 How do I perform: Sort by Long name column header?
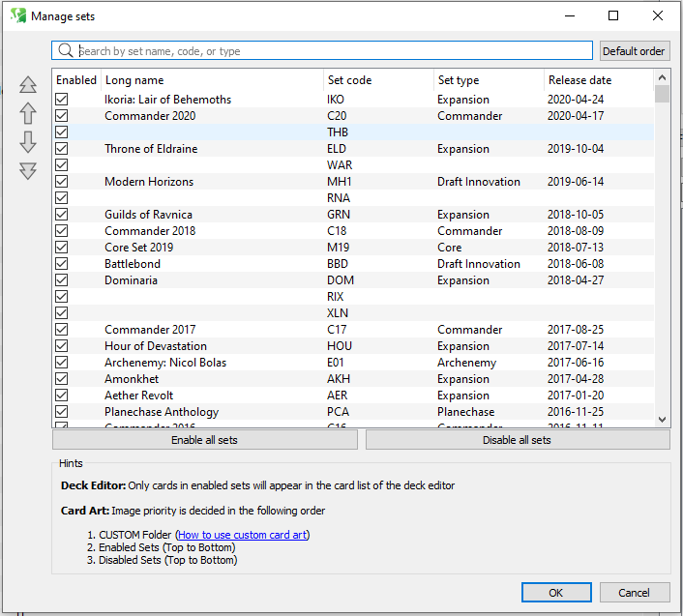point(212,80)
